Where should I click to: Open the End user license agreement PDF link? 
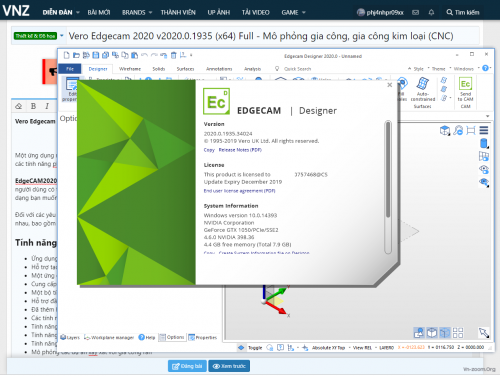[x=239, y=191]
